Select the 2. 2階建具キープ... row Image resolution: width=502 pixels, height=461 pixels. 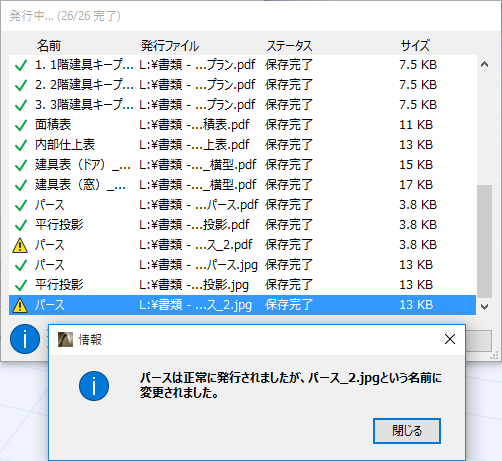click(x=242, y=85)
